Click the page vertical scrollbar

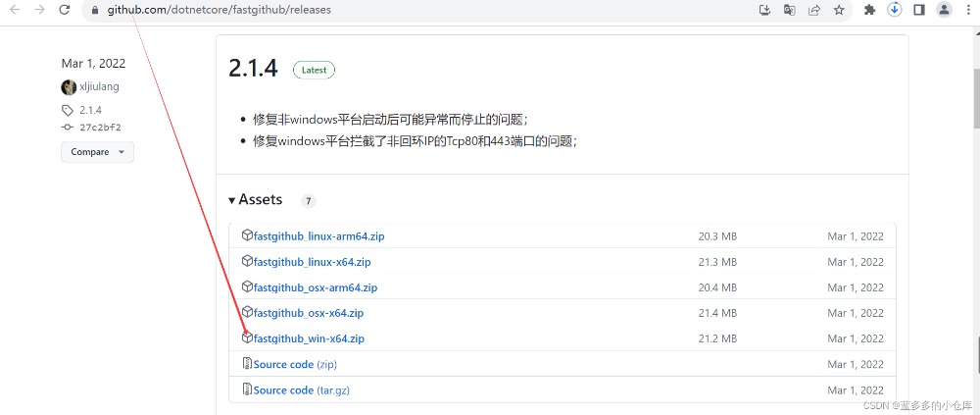[974, 98]
